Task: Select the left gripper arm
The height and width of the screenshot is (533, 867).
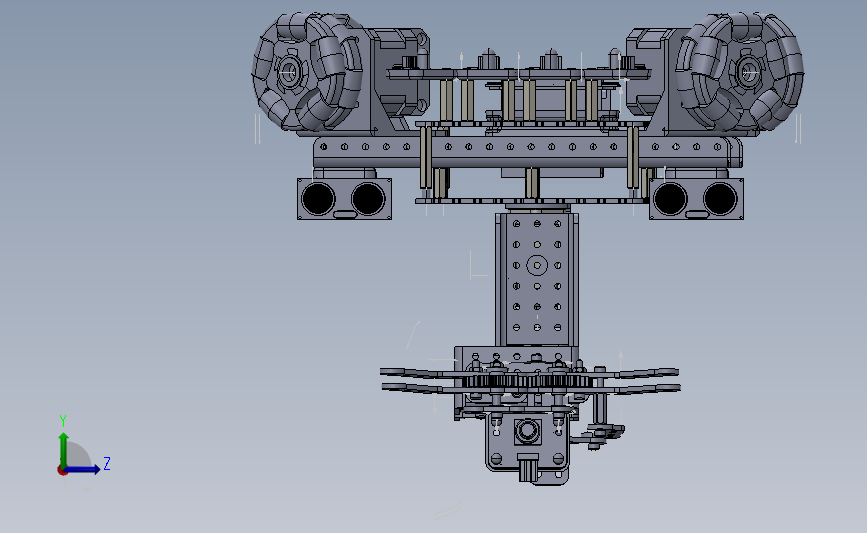Action: pos(420,380)
